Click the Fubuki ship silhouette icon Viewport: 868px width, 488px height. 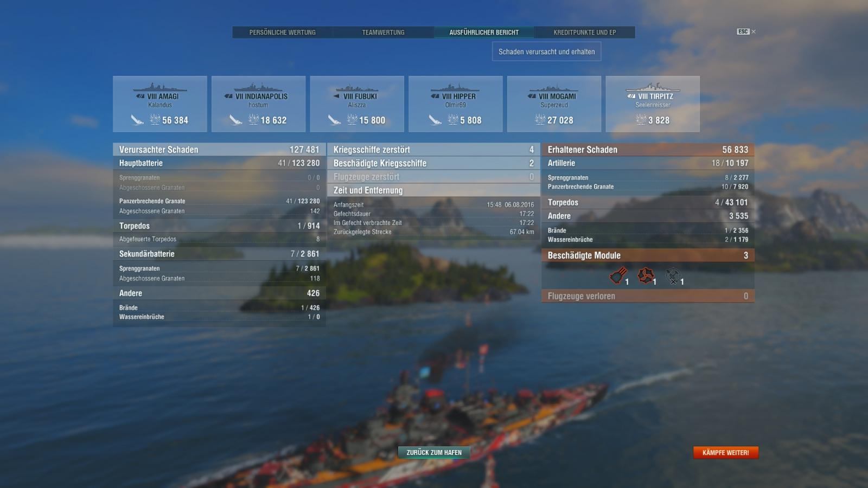pyautogui.click(x=357, y=87)
